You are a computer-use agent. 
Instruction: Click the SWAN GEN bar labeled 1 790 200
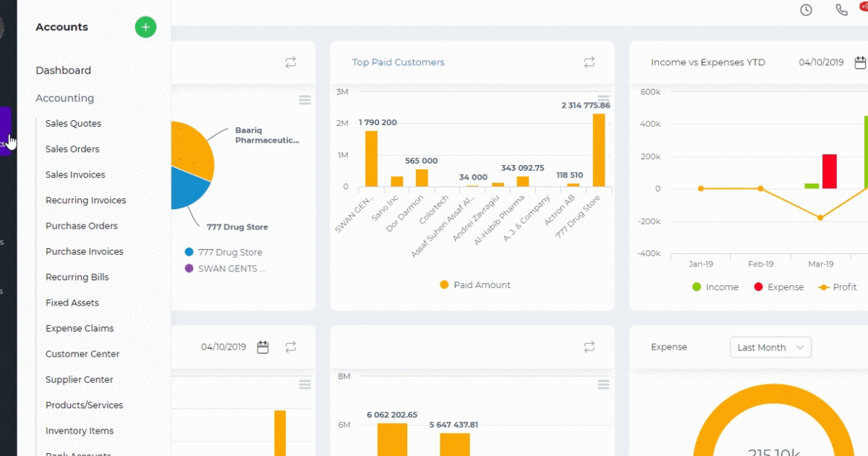(371, 159)
